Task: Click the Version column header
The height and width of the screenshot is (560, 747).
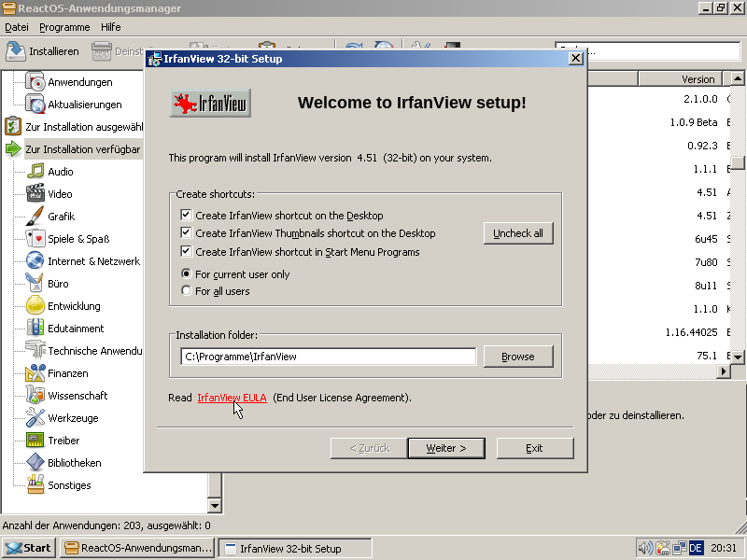Action: 681,79
